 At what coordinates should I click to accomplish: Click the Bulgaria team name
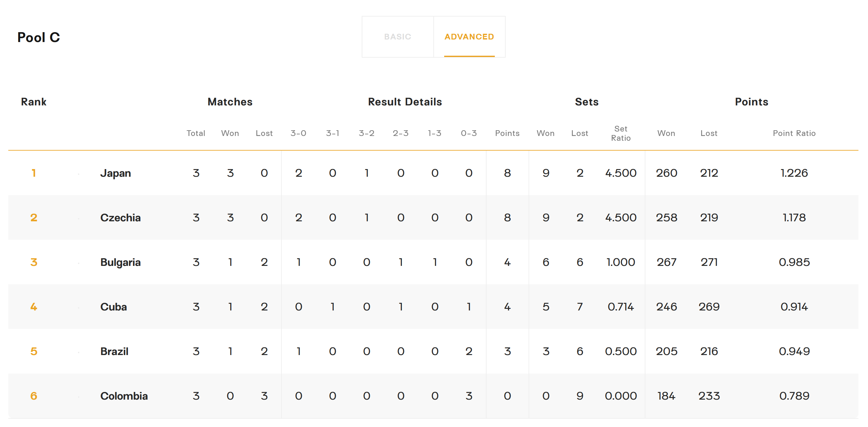pyautogui.click(x=120, y=262)
